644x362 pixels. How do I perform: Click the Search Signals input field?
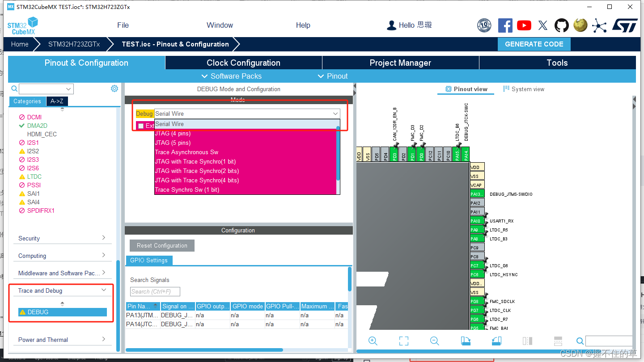[155, 292]
